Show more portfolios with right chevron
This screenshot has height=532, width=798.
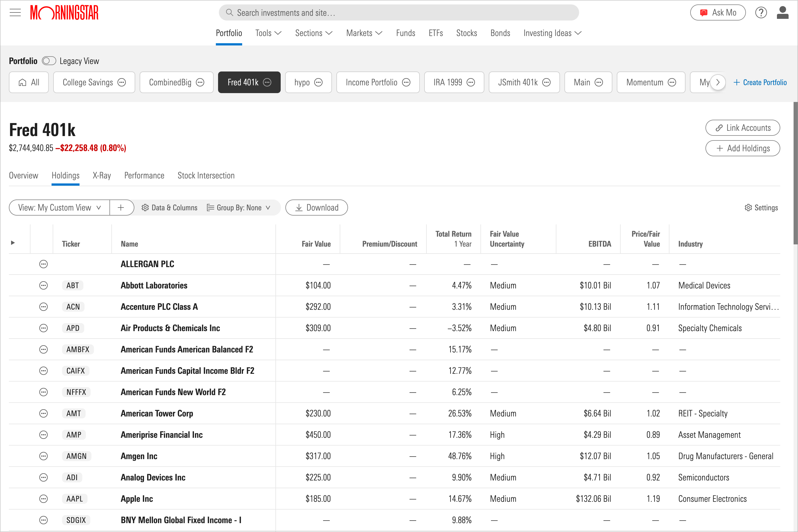tap(718, 83)
